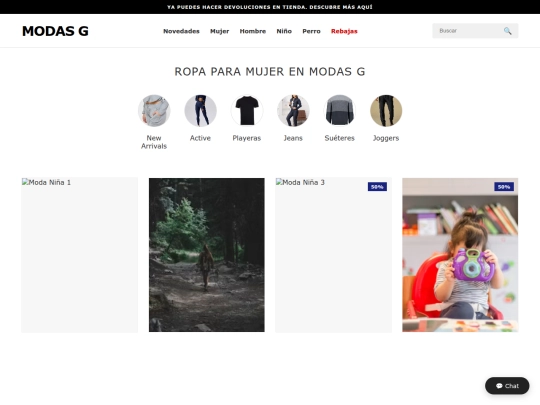Open the Suéteres sweater circle image
Image resolution: width=540 pixels, height=405 pixels.
pyautogui.click(x=340, y=111)
